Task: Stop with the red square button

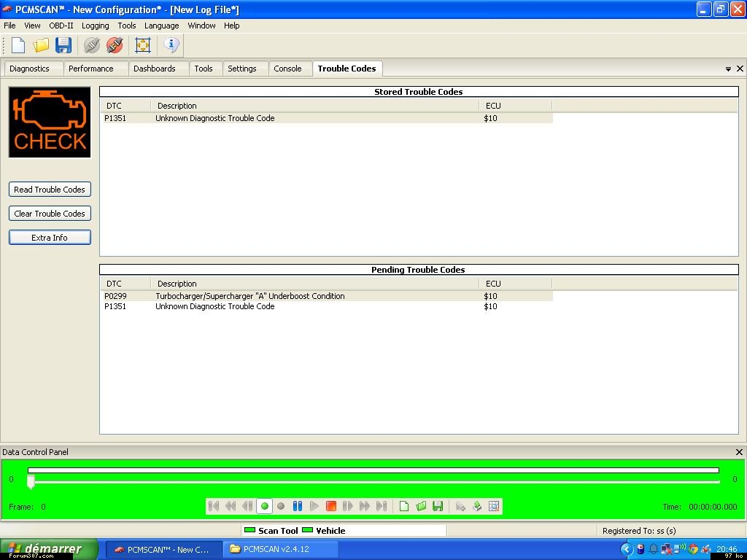Action: coord(331,506)
